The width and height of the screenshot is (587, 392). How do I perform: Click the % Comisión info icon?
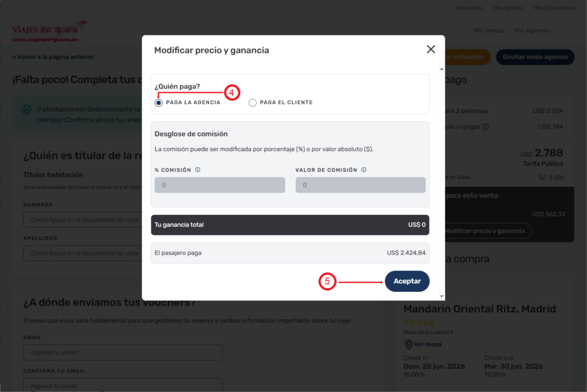pyautogui.click(x=198, y=170)
